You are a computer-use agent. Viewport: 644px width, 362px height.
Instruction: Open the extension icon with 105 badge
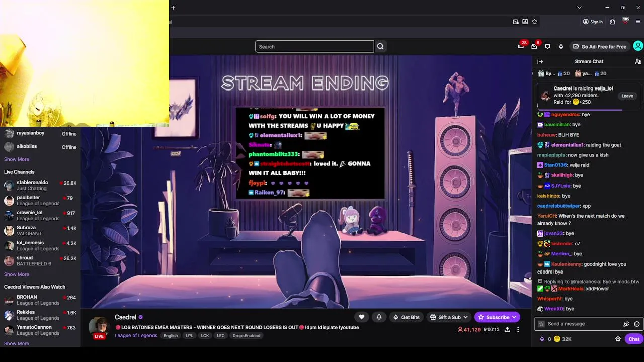625,21
